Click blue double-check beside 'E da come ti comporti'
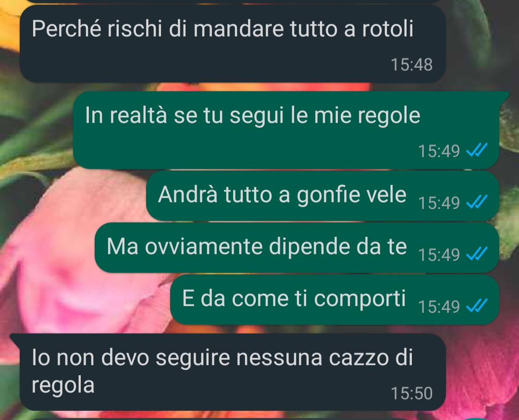 pos(477,306)
